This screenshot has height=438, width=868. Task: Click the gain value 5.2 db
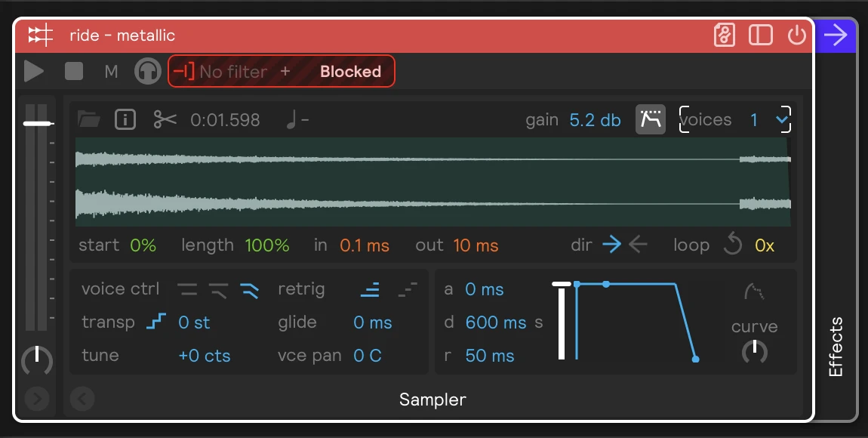595,120
